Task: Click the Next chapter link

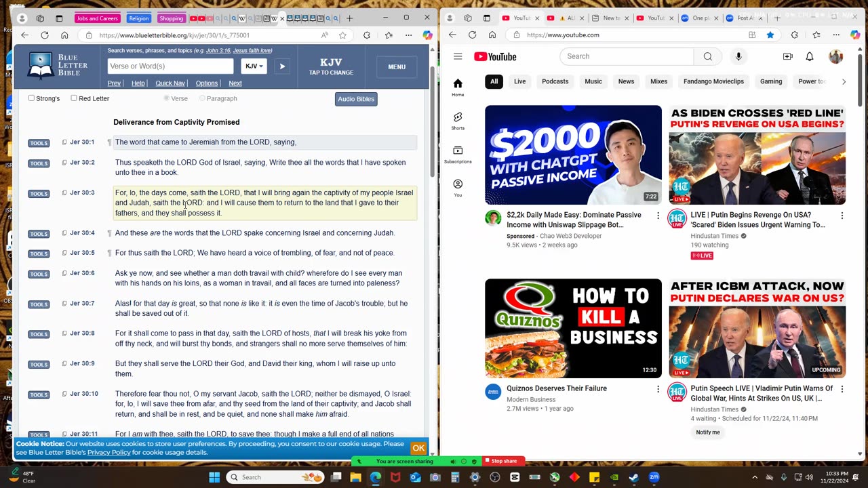Action: point(235,83)
